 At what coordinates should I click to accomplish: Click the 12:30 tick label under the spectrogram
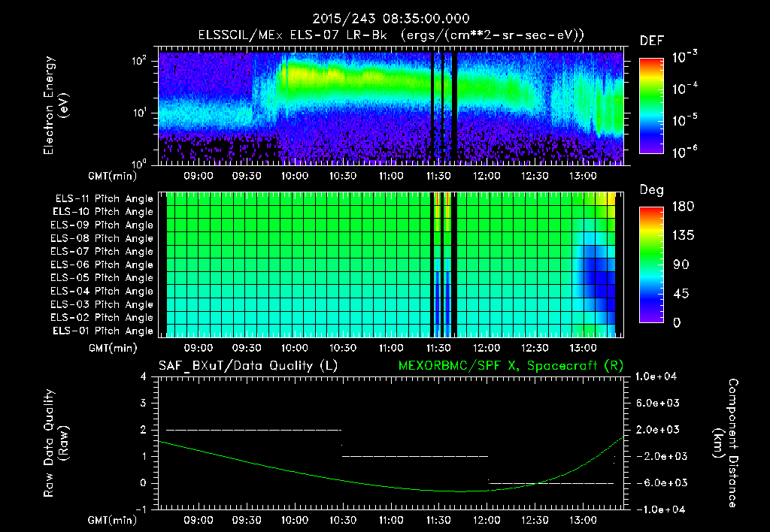[x=535, y=176]
